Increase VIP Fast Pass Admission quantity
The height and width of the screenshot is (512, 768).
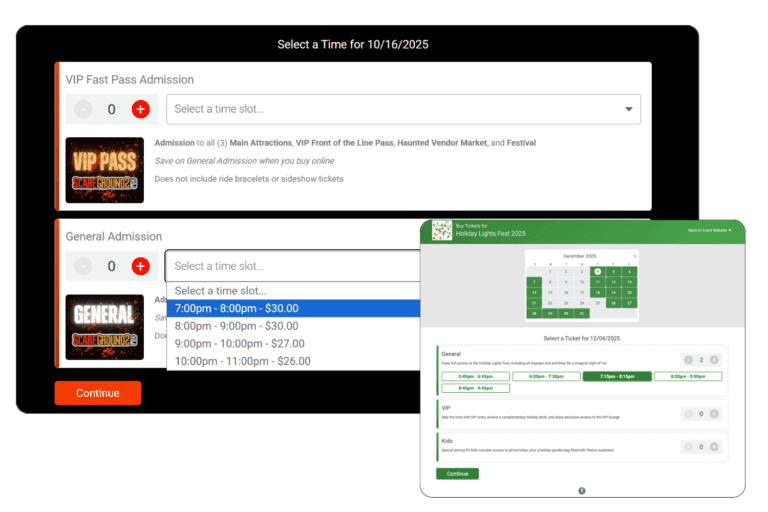pyautogui.click(x=141, y=109)
